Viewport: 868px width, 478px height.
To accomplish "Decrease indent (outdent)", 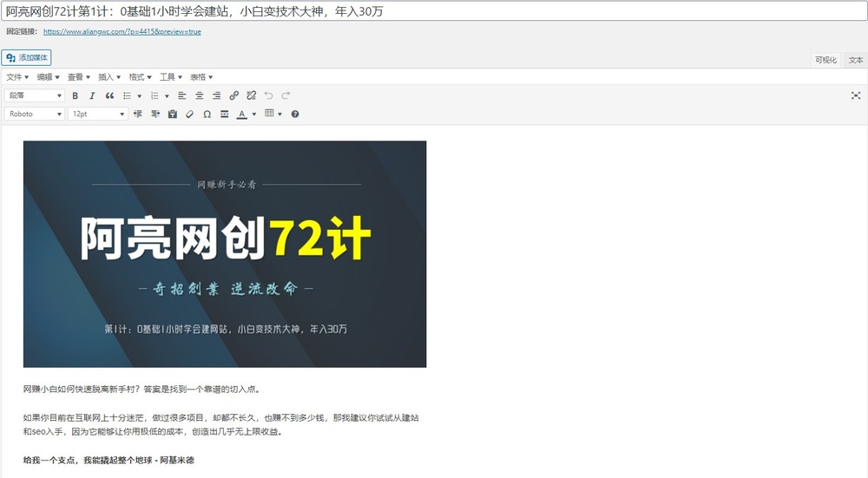I will (x=138, y=114).
